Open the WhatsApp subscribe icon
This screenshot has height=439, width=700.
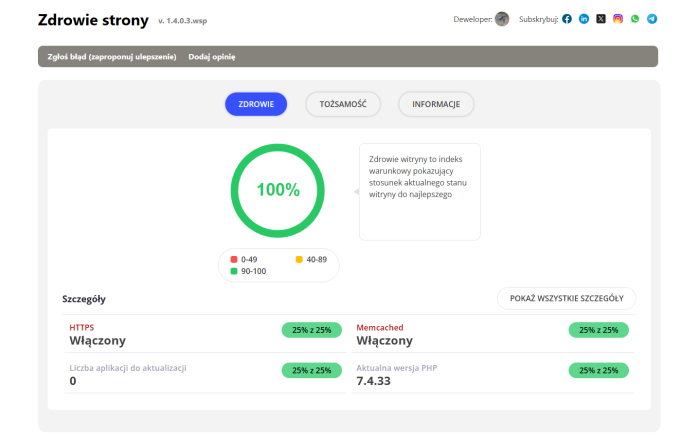[635, 19]
